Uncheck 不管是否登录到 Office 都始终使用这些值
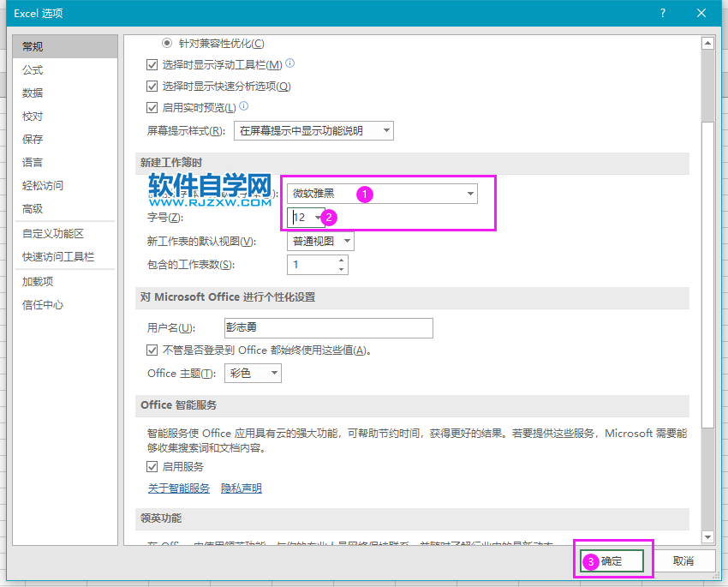 (x=152, y=350)
